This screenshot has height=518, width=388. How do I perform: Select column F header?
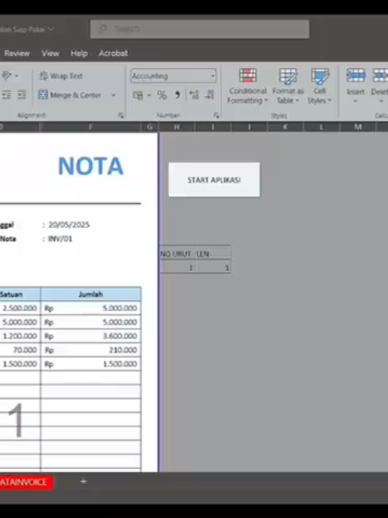point(90,127)
